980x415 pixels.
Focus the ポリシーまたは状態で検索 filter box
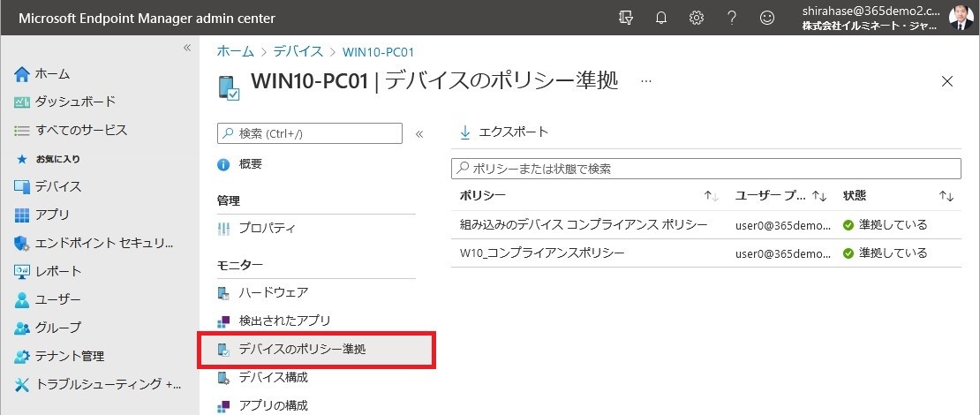point(705,169)
